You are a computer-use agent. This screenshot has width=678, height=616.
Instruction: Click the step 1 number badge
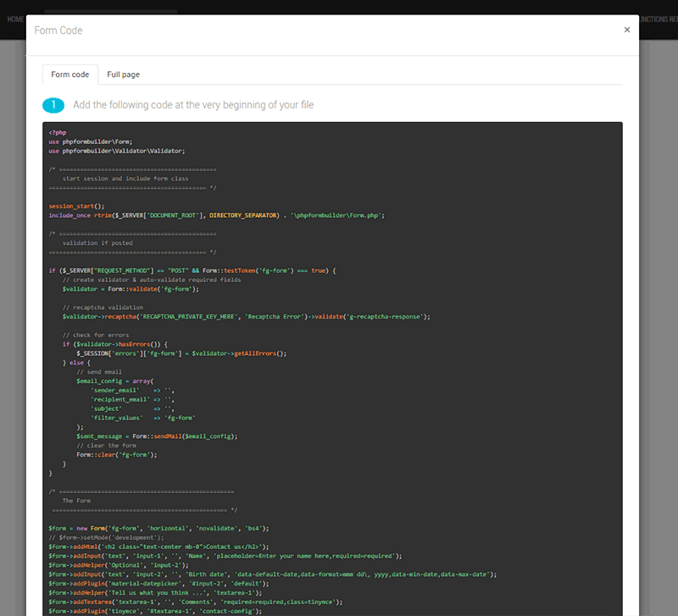[53, 105]
